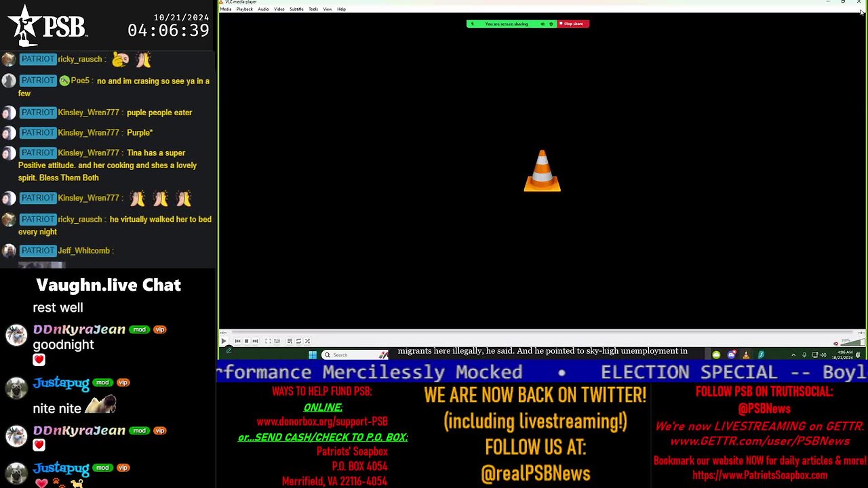The width and height of the screenshot is (868, 488).
Task: Open the VLC Media menu
Action: click(x=226, y=9)
